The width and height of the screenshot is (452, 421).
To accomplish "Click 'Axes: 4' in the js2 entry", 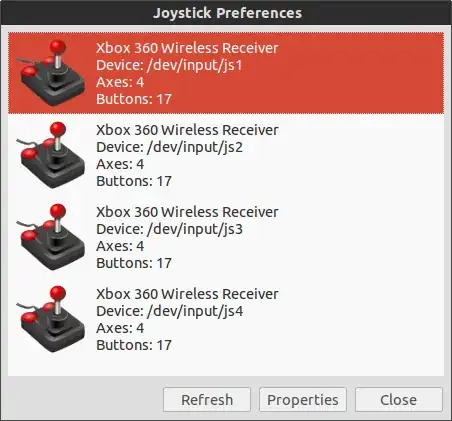I will pyautogui.click(x=120, y=164).
